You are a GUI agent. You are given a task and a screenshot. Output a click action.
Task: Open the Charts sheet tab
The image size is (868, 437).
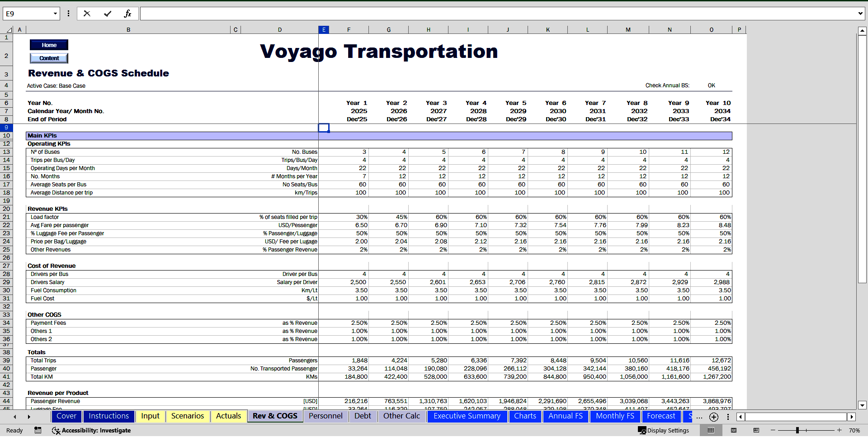coord(525,416)
